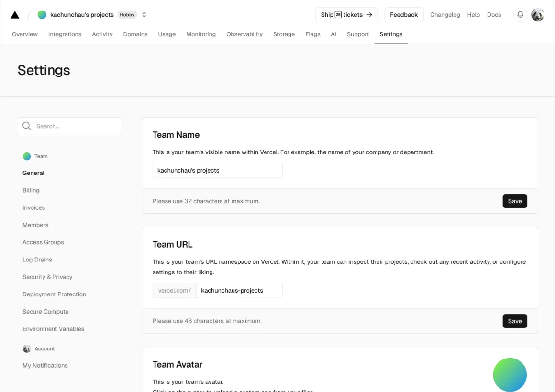
Task: Save the Team Name
Action: coord(515,201)
